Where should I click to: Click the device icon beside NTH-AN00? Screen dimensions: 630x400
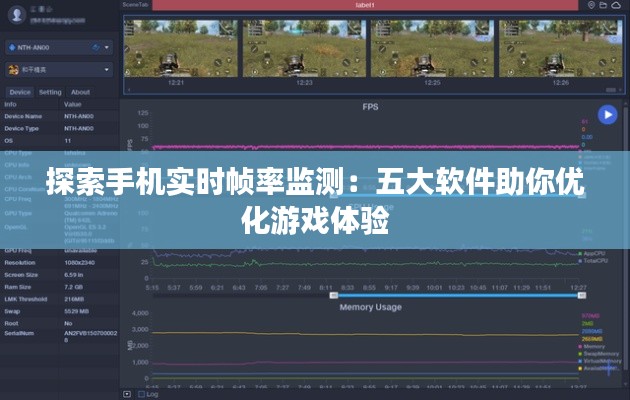11,46
